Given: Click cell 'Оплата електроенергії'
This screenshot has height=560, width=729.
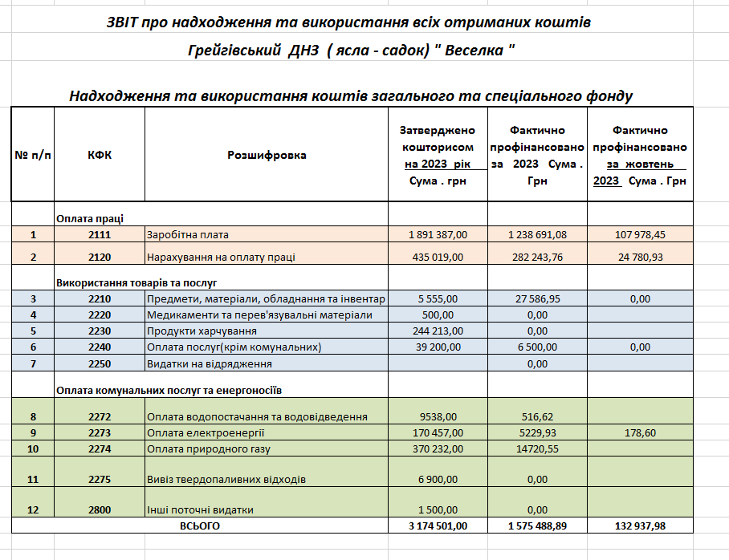Looking at the screenshot, I should click(x=267, y=432).
